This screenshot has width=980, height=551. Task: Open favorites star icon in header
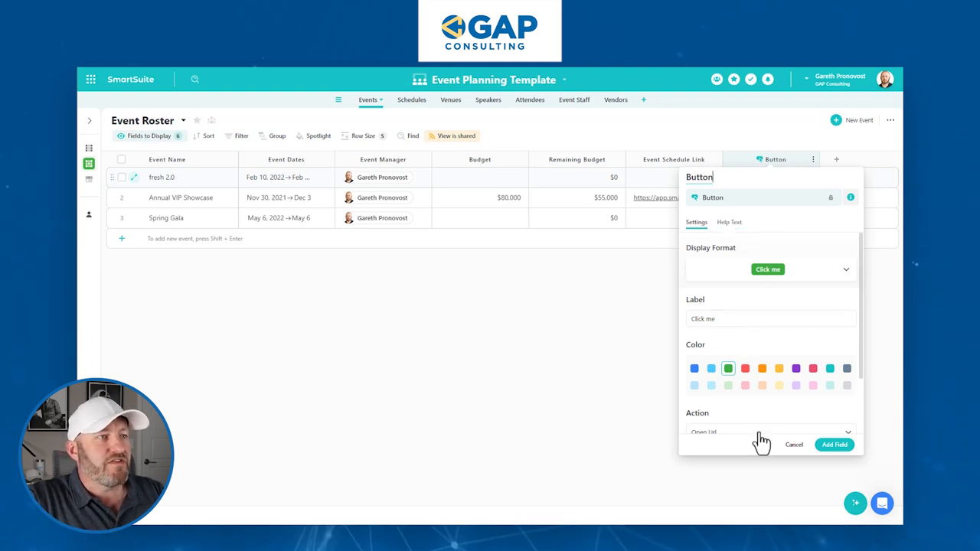point(733,80)
